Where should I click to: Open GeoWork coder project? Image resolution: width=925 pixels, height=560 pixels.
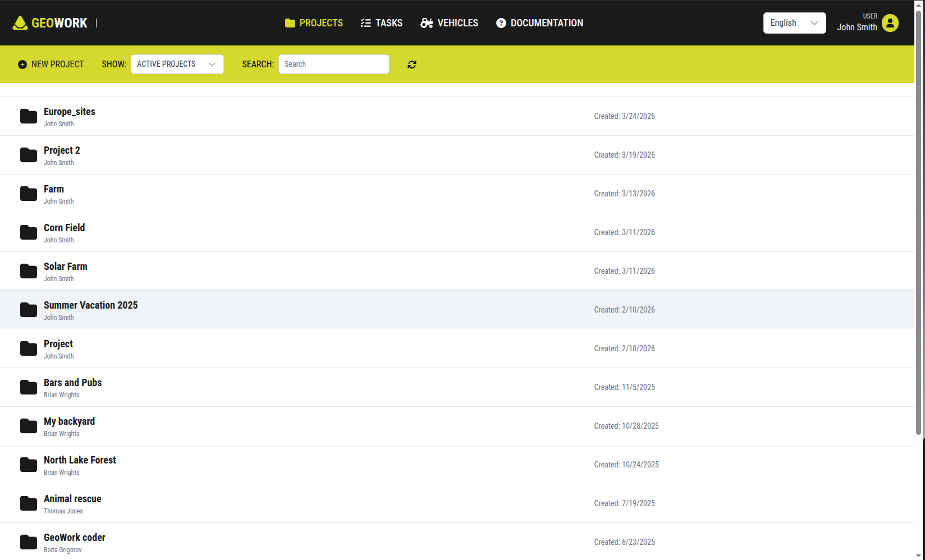[457, 541]
